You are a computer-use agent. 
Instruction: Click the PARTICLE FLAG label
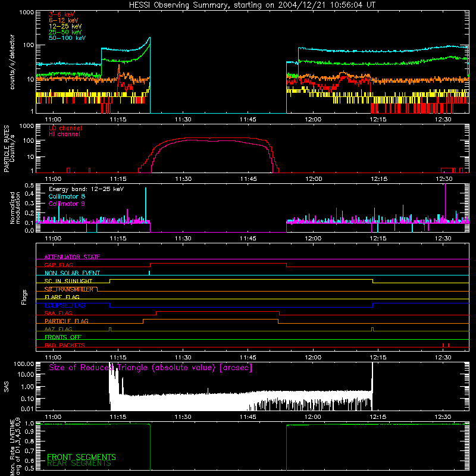tap(67, 321)
